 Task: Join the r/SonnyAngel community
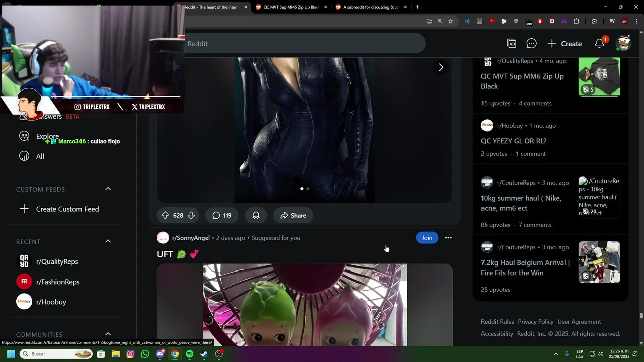(x=427, y=238)
